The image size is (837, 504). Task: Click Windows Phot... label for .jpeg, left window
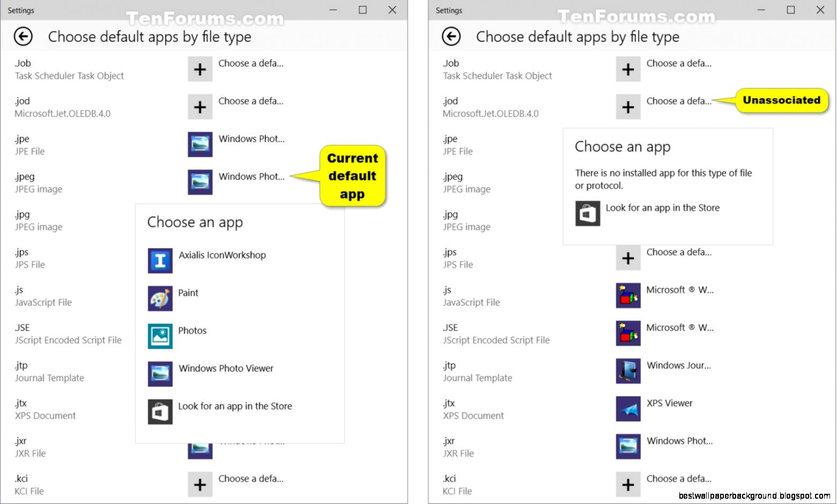[251, 176]
